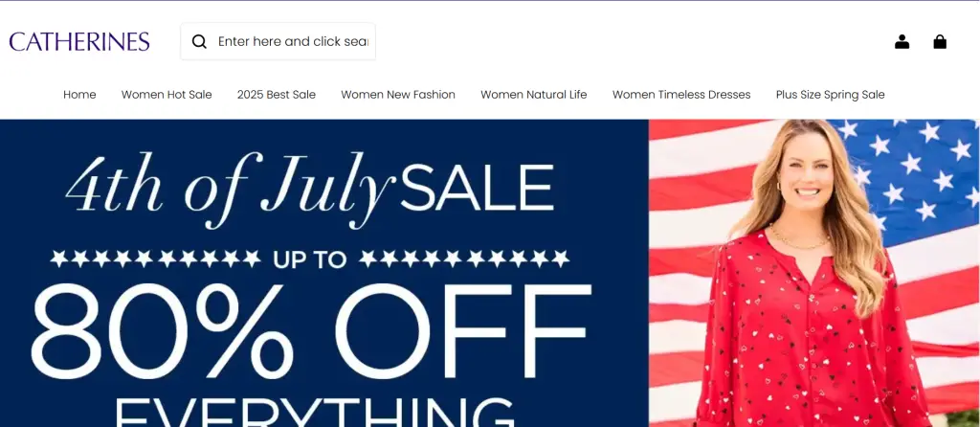Open the user account icon
This screenshot has width=980, height=427.
(x=902, y=42)
